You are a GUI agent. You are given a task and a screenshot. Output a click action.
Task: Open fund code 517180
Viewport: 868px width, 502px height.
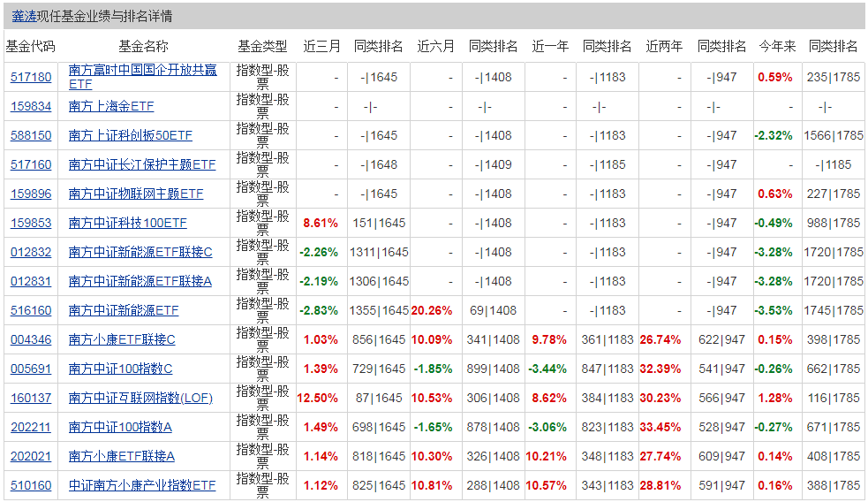tap(31, 77)
